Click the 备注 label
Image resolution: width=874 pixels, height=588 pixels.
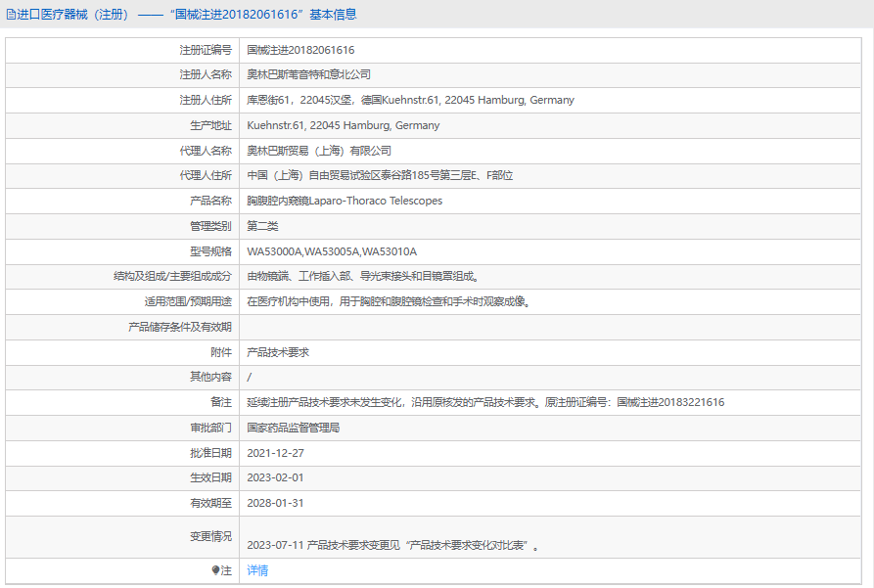pyautogui.click(x=221, y=402)
